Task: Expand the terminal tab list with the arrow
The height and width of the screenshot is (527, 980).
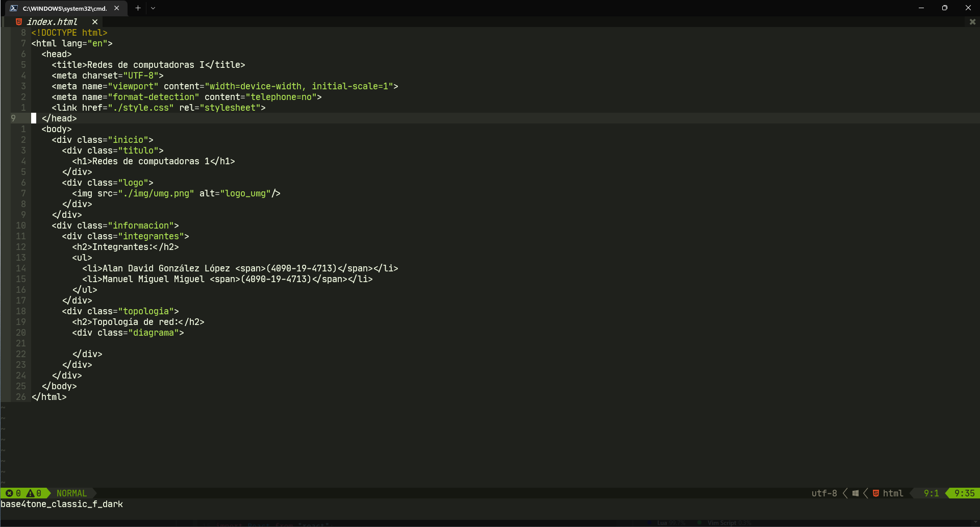Action: click(153, 8)
